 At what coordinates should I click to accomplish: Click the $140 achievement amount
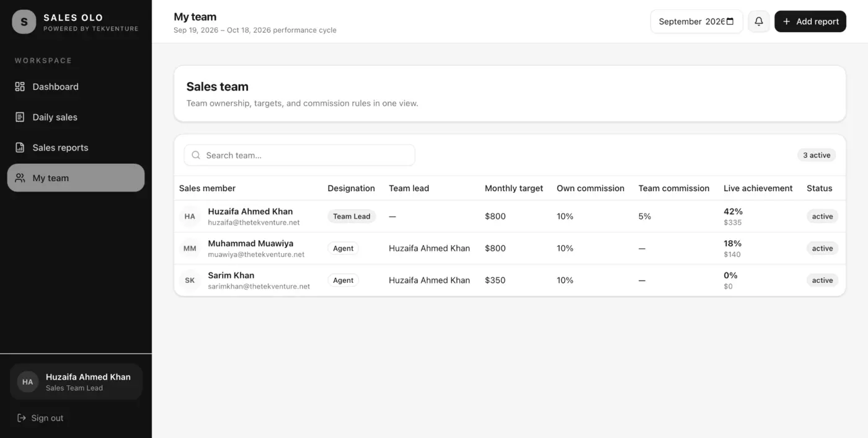(x=732, y=254)
